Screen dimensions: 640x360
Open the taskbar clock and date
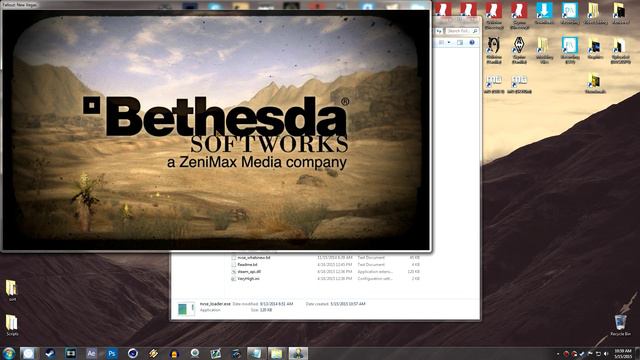622,353
